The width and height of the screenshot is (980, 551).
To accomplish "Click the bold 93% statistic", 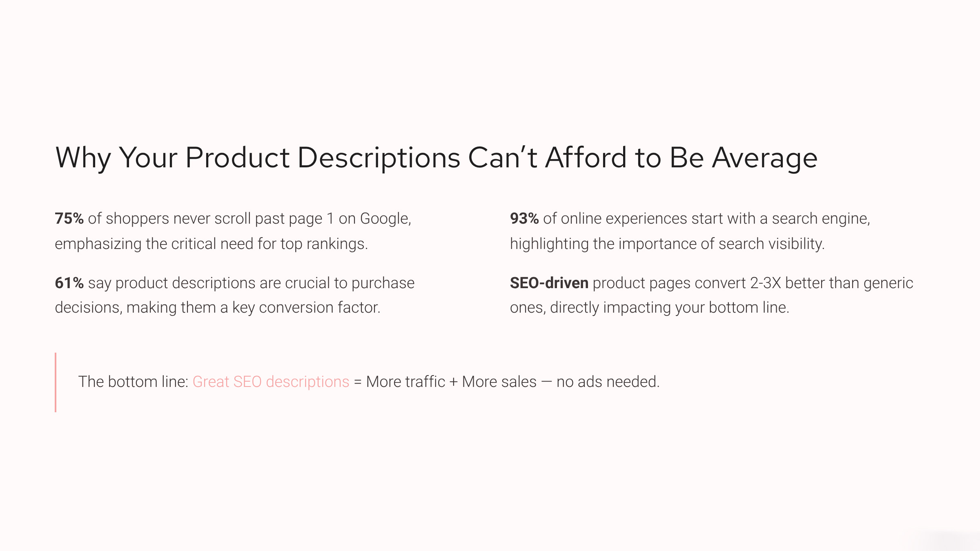I will [x=524, y=219].
